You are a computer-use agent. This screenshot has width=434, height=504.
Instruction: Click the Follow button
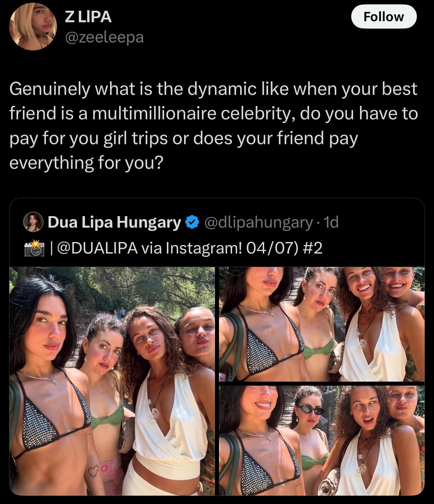pos(384,17)
